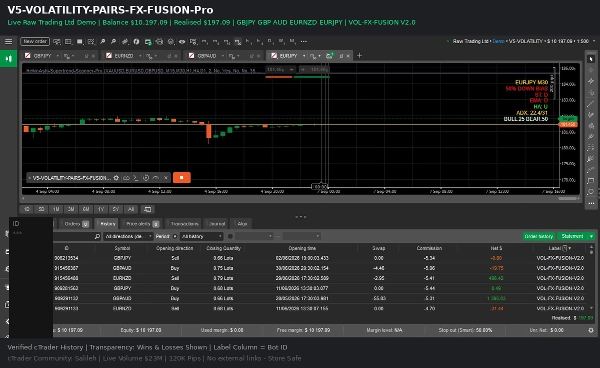Remove the cBot instance with X
The height and width of the screenshot is (368, 600).
166,178
